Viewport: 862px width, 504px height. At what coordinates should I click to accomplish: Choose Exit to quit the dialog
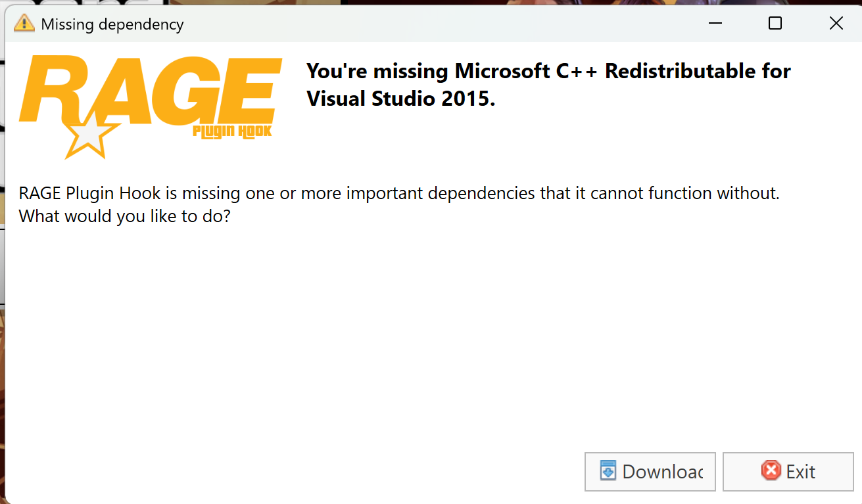pos(788,471)
